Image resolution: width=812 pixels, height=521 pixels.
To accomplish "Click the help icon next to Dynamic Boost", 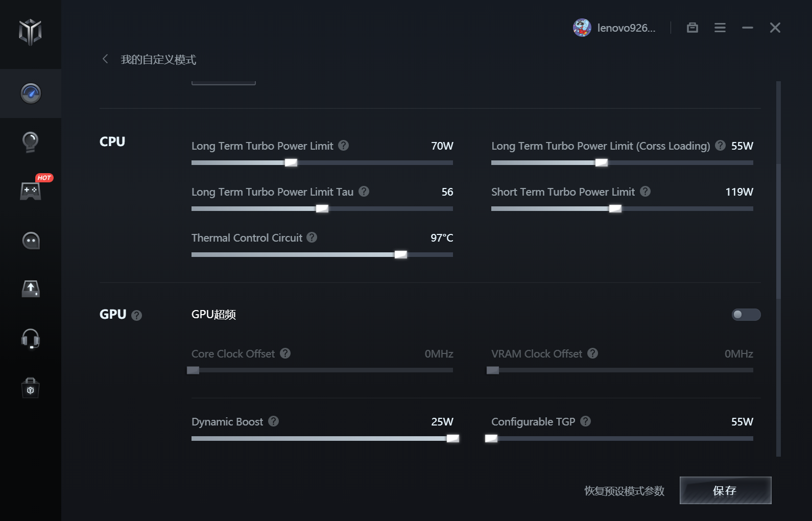I will point(274,421).
